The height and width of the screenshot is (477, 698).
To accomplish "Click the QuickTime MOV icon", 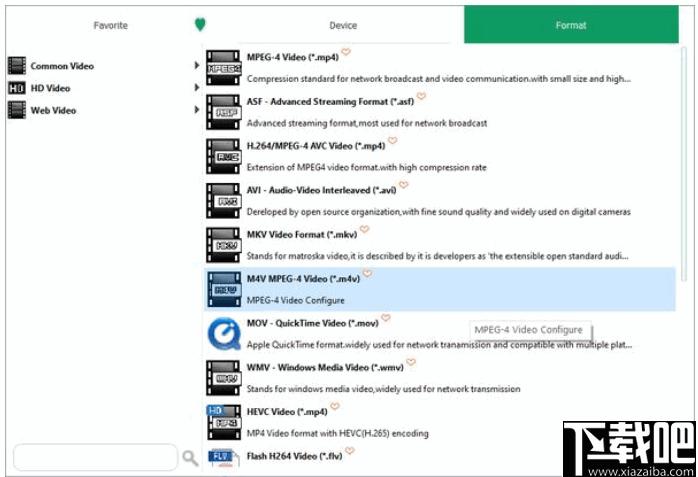I will coord(223,334).
